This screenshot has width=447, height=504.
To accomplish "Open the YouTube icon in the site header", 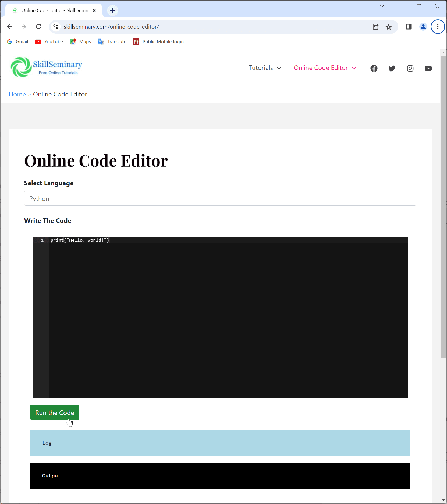I will click(428, 68).
